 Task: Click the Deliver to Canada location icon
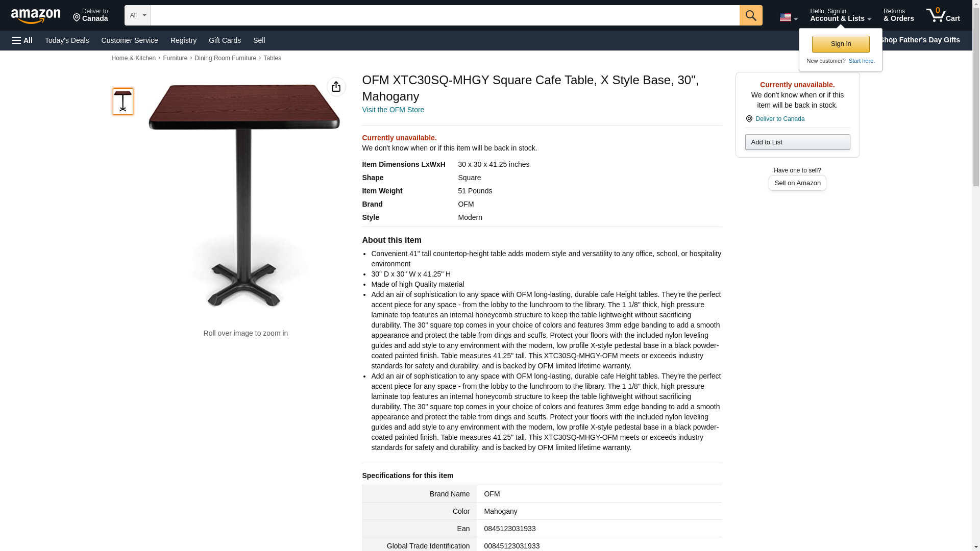point(749,119)
